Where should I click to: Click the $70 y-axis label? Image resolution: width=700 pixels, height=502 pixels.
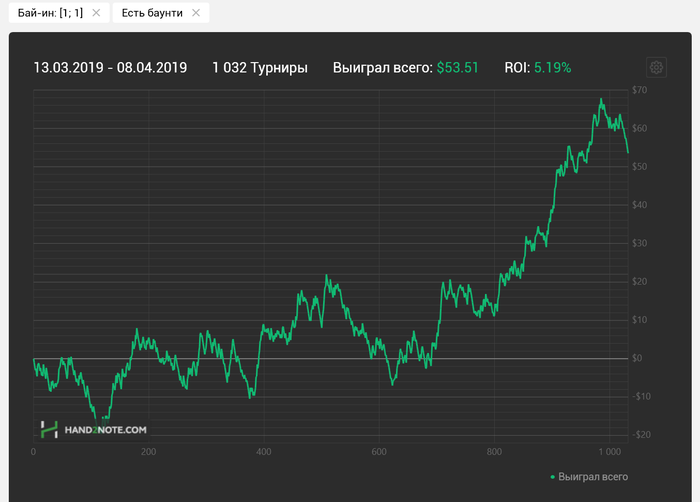639,90
